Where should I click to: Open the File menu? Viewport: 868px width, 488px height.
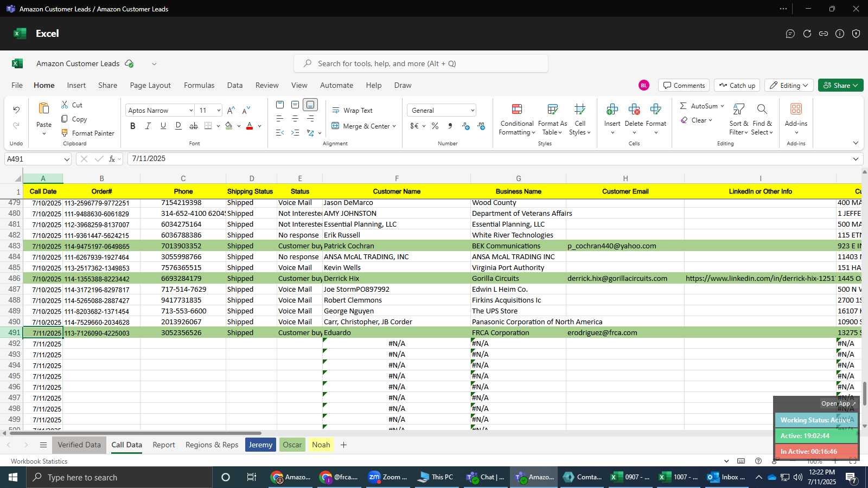(17, 85)
